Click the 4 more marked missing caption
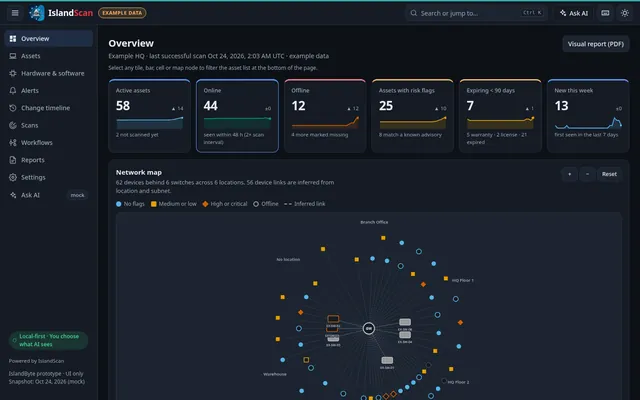The width and height of the screenshot is (640, 400). click(320, 135)
